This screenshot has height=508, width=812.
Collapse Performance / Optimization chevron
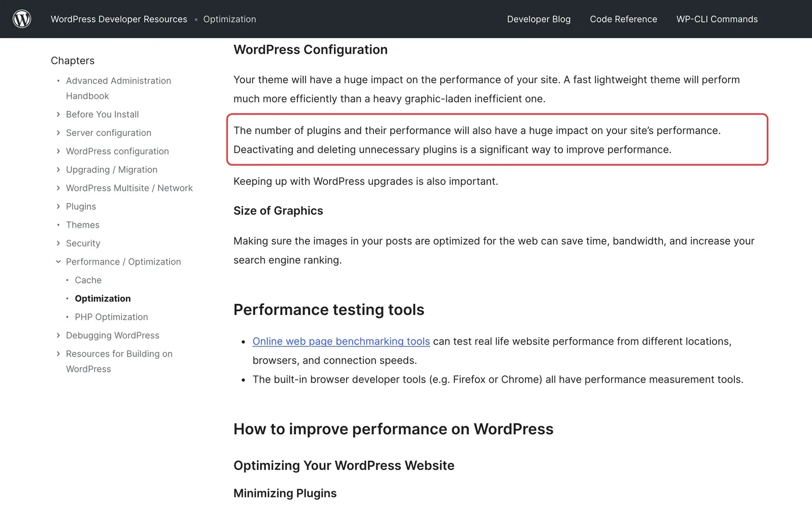point(58,262)
